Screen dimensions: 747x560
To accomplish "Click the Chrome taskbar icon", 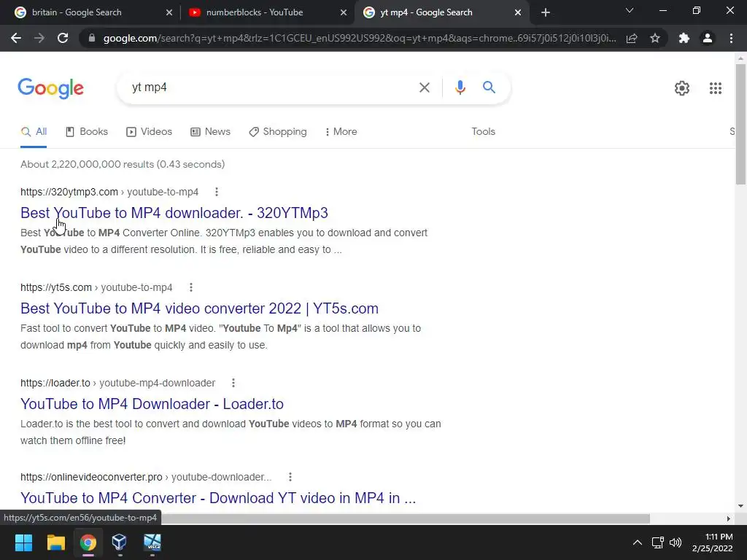I will pos(88,542).
